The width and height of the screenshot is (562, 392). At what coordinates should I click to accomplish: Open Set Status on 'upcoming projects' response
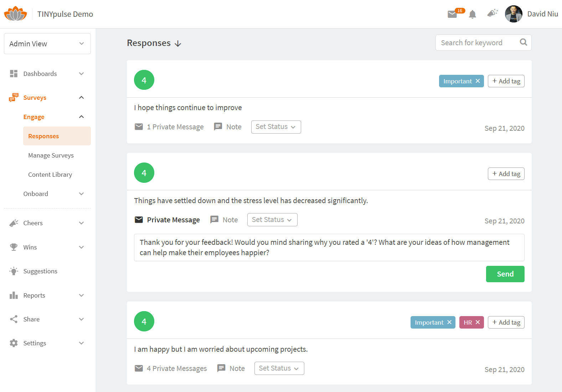279,368
